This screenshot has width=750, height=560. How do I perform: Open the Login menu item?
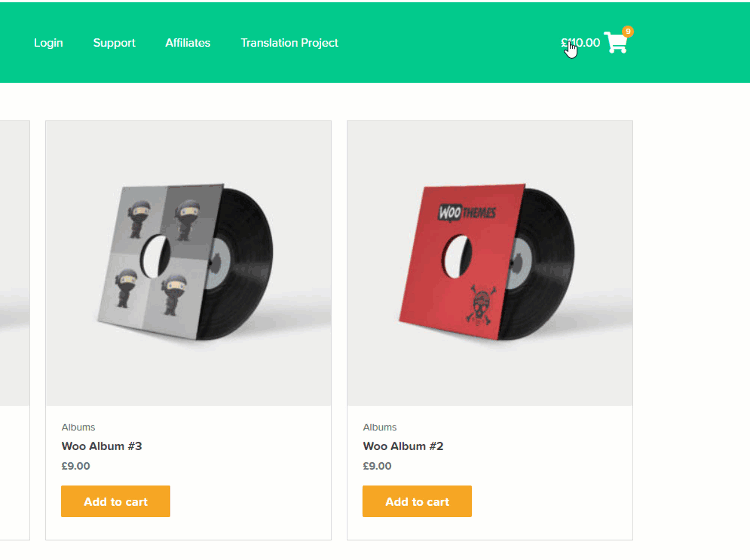point(48,43)
